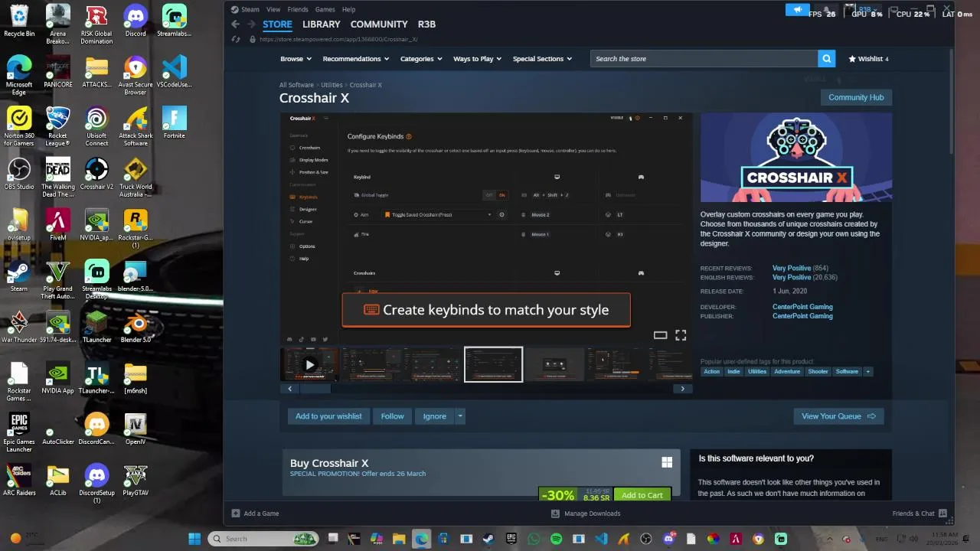
Task: Switch to the LIBRARY tab
Action: click(322, 24)
